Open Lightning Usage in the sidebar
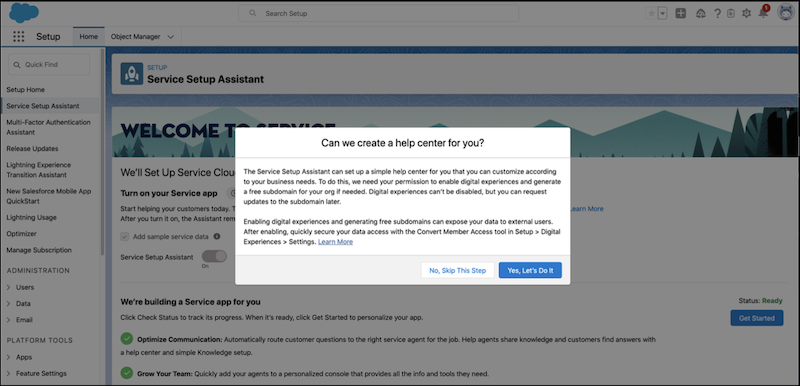The image size is (800, 386). 32,217
